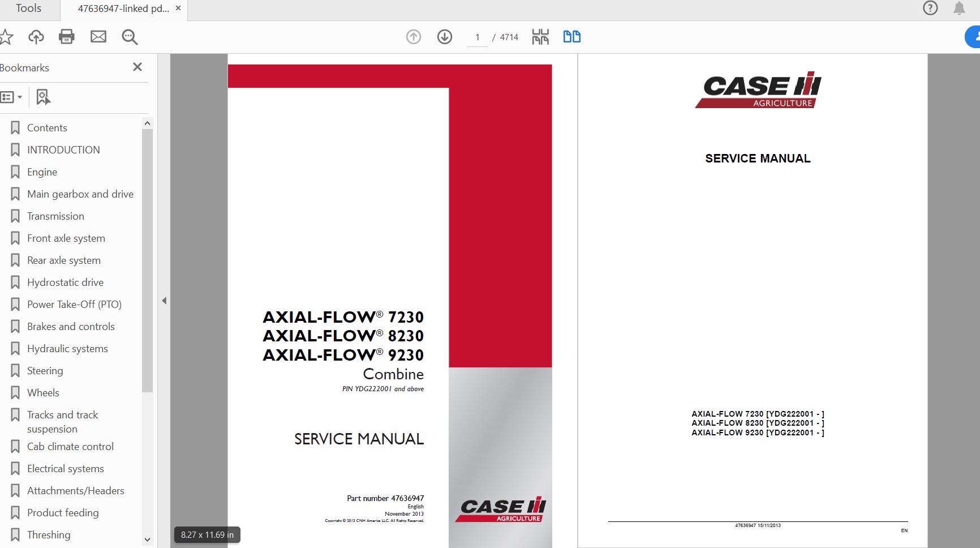Upload file to cloud icon
This screenshot has width=980, height=548.
[x=36, y=37]
